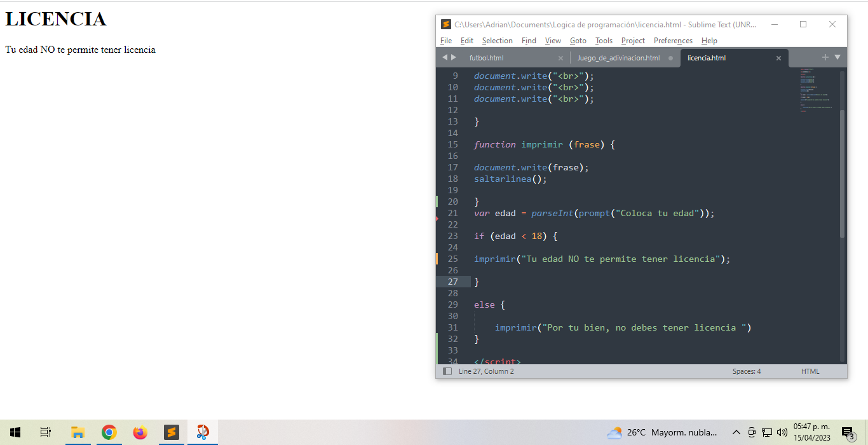Go to the next tab with right arrow
The width and height of the screenshot is (868, 445).
454,57
